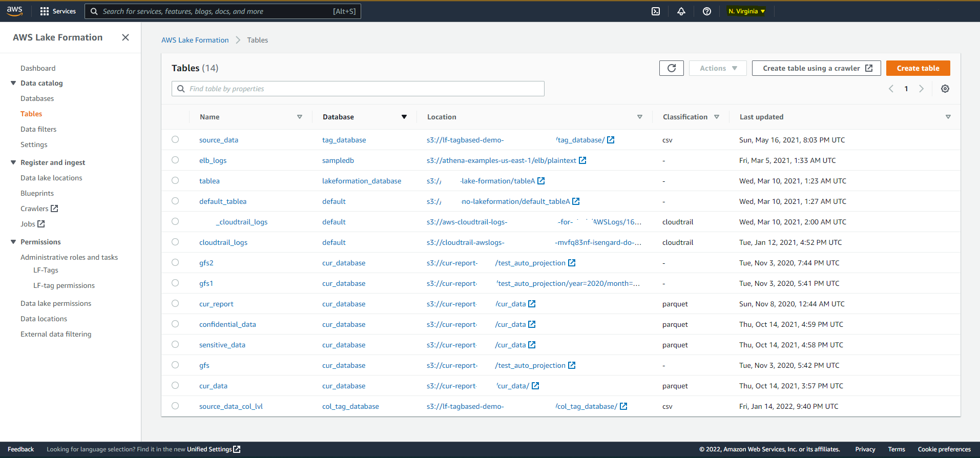
Task: Select the confidential_data radio button
Action: click(175, 324)
